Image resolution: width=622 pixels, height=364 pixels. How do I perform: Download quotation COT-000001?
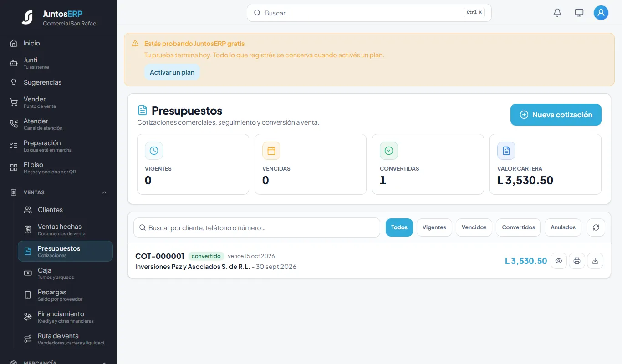click(595, 261)
